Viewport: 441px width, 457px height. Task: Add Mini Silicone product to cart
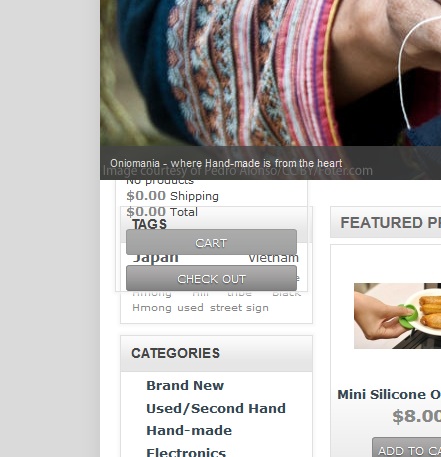[x=407, y=447]
